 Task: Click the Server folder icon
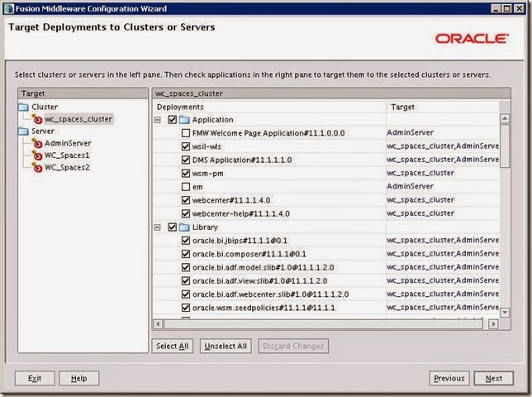(x=23, y=131)
